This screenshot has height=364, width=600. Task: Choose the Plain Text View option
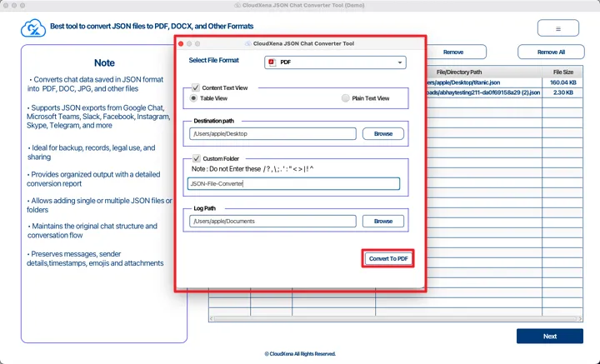point(346,98)
